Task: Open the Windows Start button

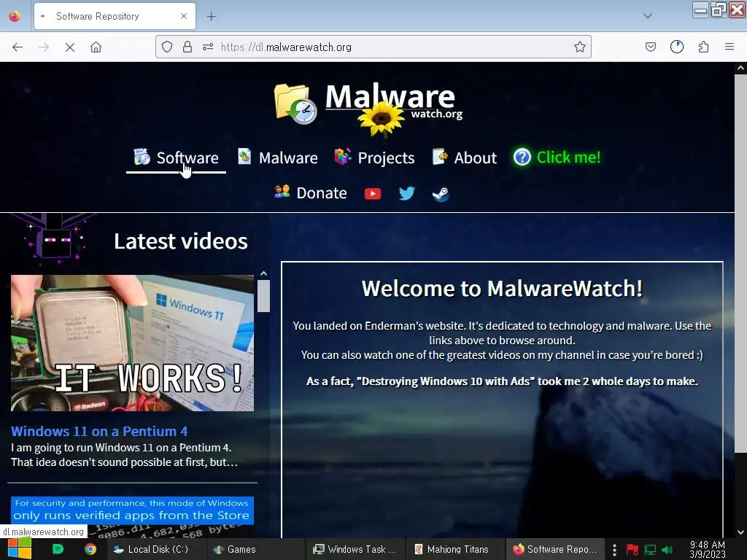Action: point(19,549)
